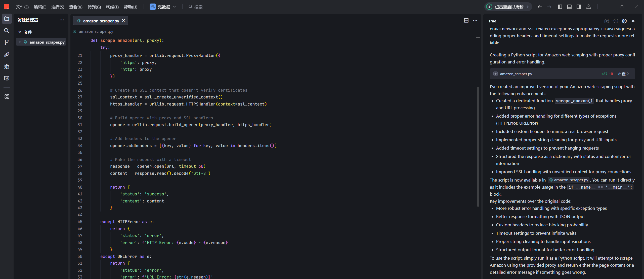The image size is (644, 279).
Task: Start a new Trae chat
Action: coord(607,21)
